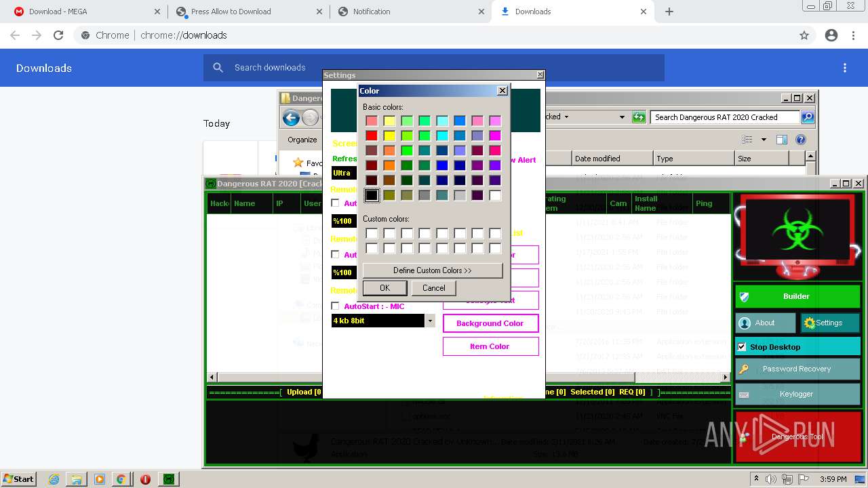868x488 pixels.
Task: Launch Dangerous Tool via its red-tile icon
Action: tap(745, 437)
